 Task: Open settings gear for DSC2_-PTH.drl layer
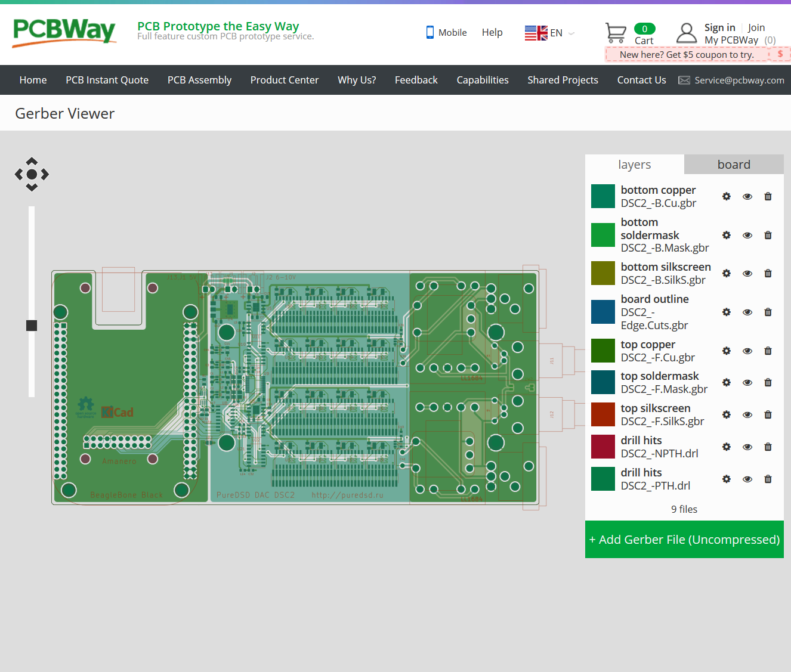click(726, 479)
